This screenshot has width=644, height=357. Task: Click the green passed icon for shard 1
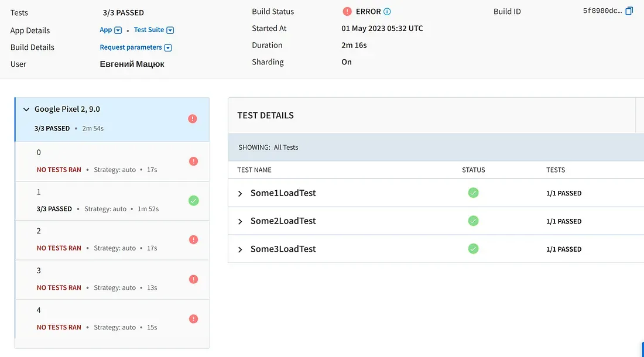(193, 201)
